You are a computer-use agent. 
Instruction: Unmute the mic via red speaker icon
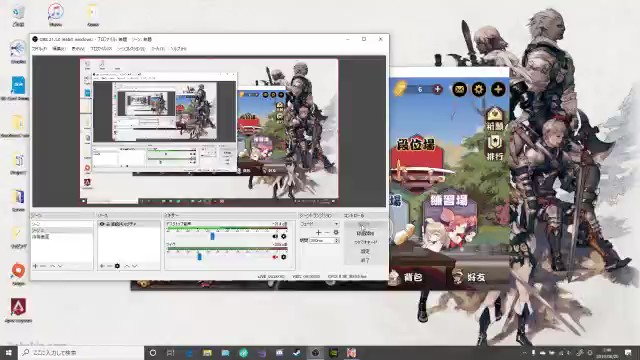click(x=275, y=257)
